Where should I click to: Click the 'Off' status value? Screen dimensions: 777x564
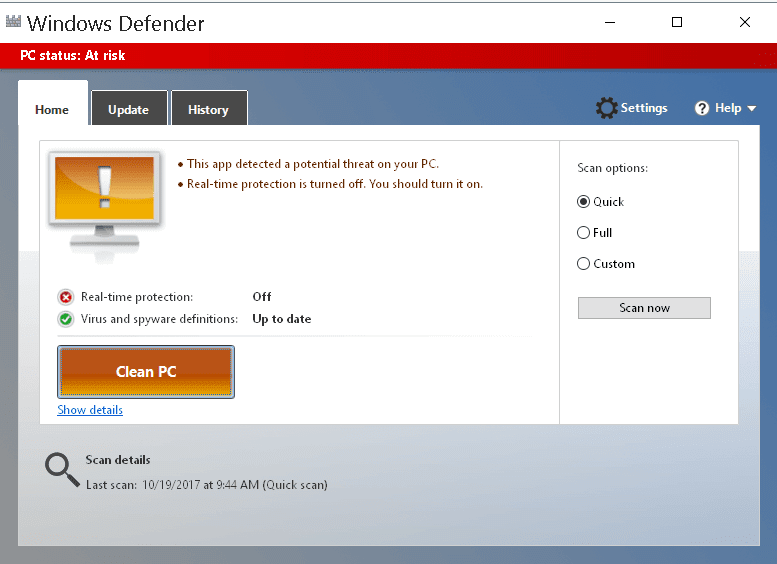coord(262,297)
